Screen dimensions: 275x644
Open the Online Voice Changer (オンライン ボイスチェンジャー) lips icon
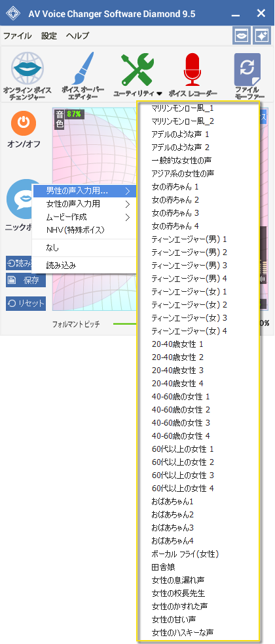27,68
